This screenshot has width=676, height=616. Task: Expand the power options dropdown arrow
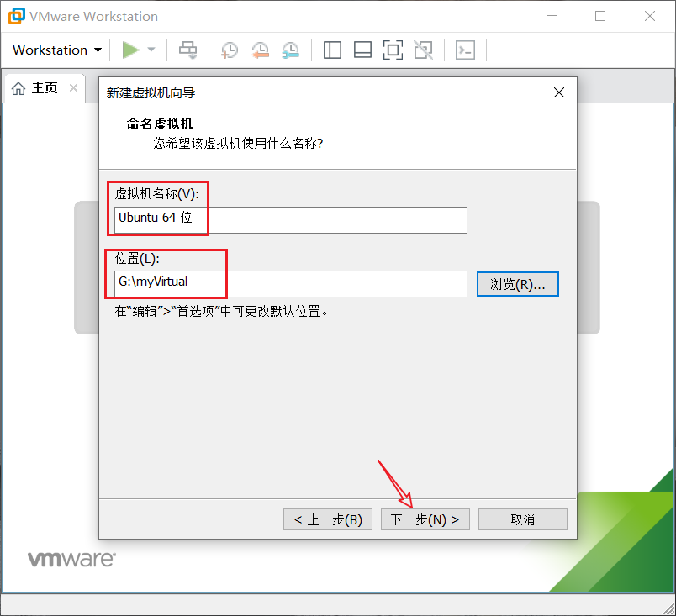click(151, 50)
